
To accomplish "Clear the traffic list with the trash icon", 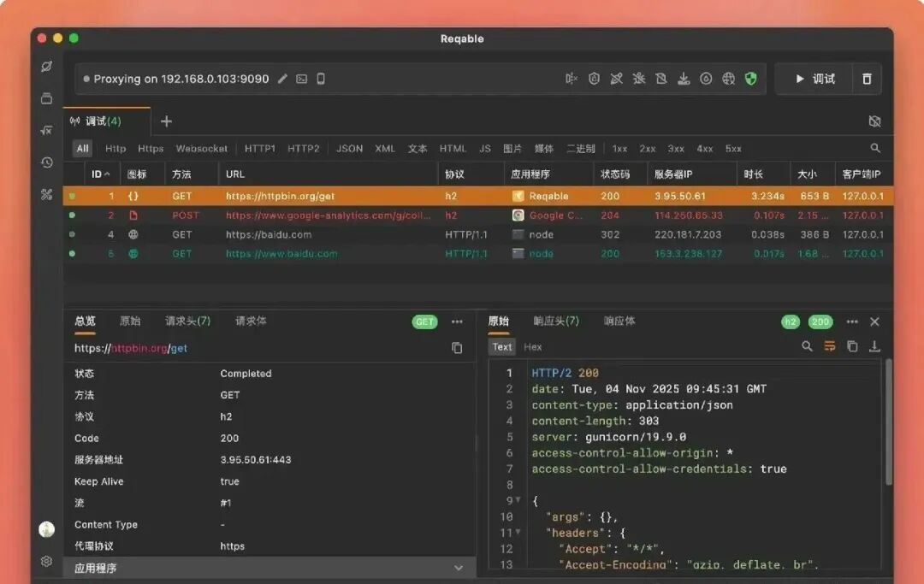I will pos(867,79).
